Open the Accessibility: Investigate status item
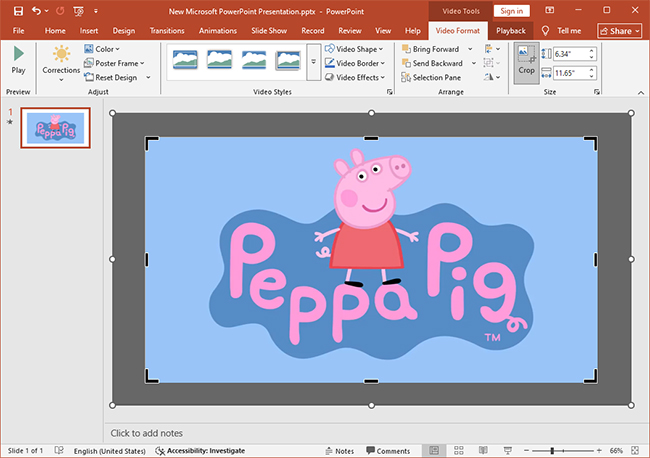The height and width of the screenshot is (458, 650). pos(200,451)
